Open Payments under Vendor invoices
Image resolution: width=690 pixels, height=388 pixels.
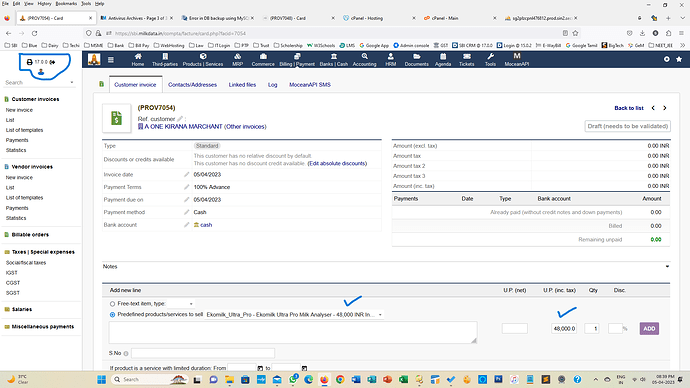tap(17, 208)
